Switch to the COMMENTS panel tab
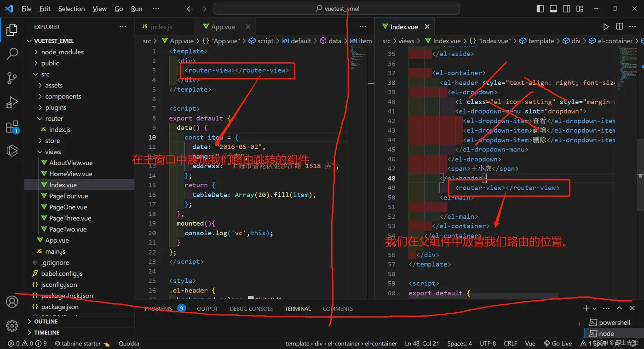Screen dimensions: 644x349 click(338, 308)
